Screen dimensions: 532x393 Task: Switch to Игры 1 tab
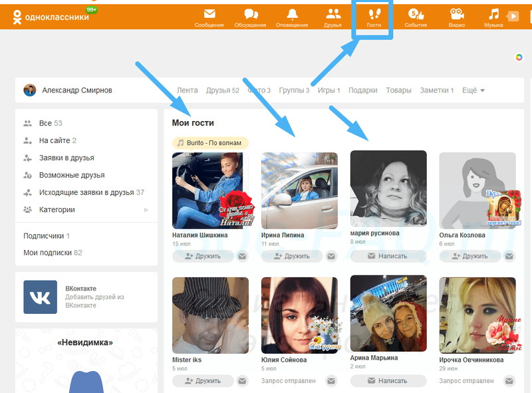coord(329,90)
